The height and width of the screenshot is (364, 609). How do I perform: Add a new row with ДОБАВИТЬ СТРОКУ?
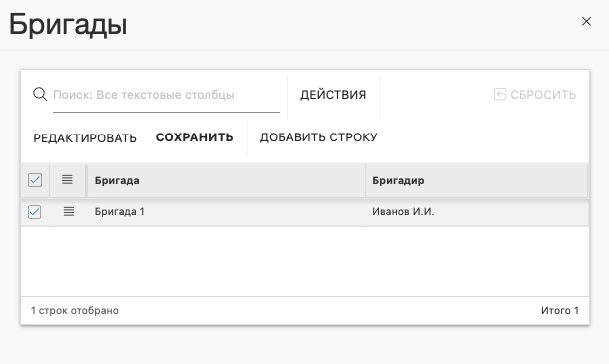[318, 137]
